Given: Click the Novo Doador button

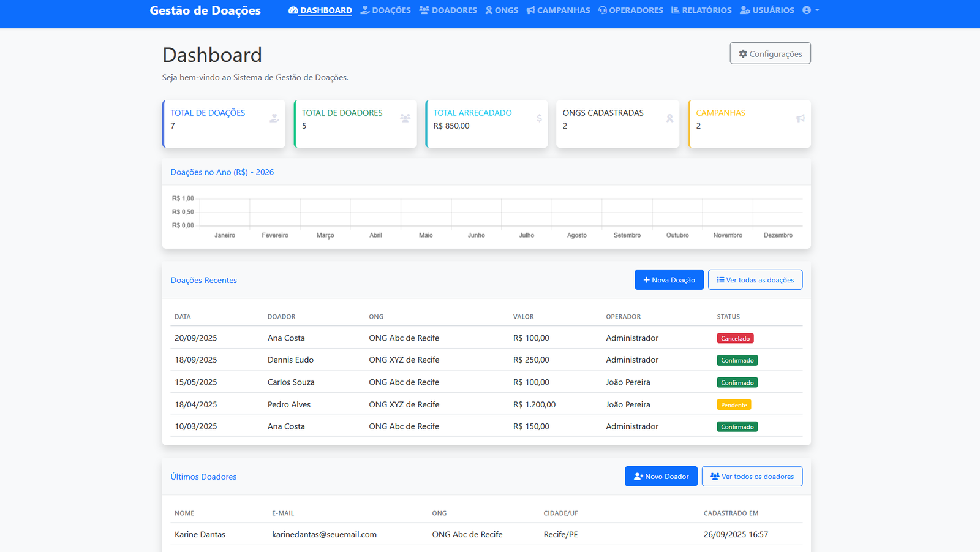Looking at the screenshot, I should pyautogui.click(x=661, y=476).
